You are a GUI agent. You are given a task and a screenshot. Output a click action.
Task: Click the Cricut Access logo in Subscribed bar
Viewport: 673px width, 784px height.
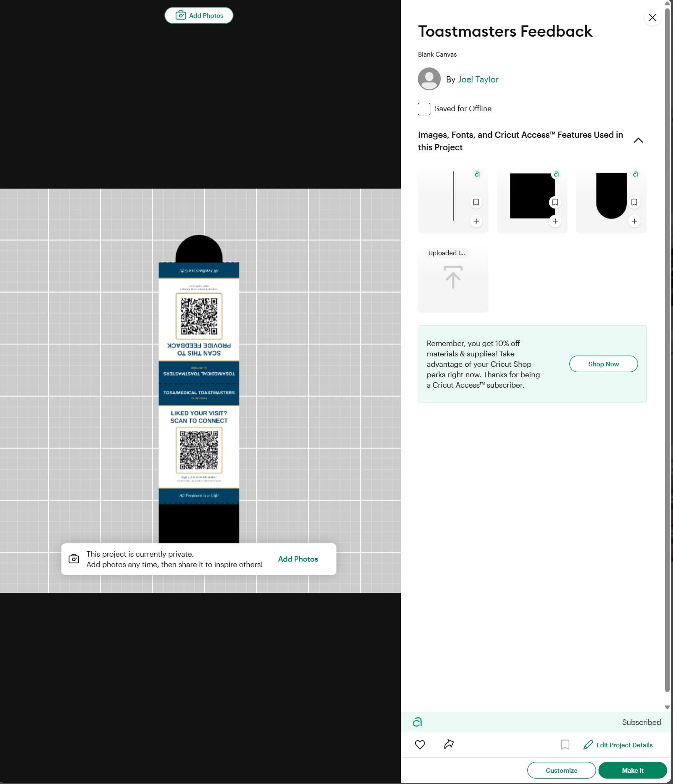pyautogui.click(x=417, y=722)
